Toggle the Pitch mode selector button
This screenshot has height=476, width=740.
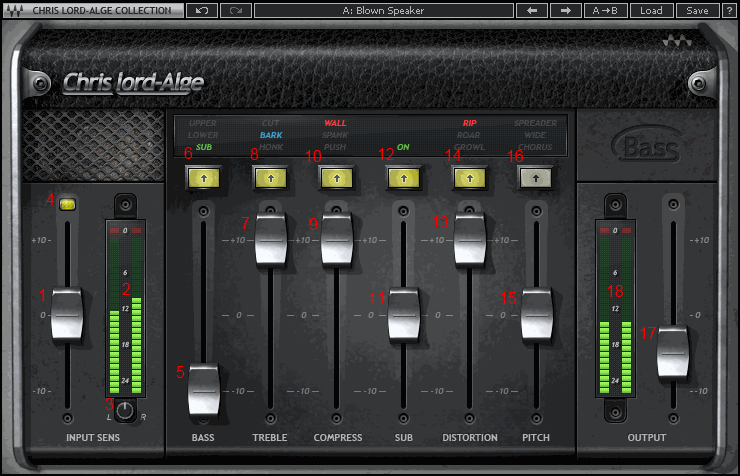click(536, 178)
